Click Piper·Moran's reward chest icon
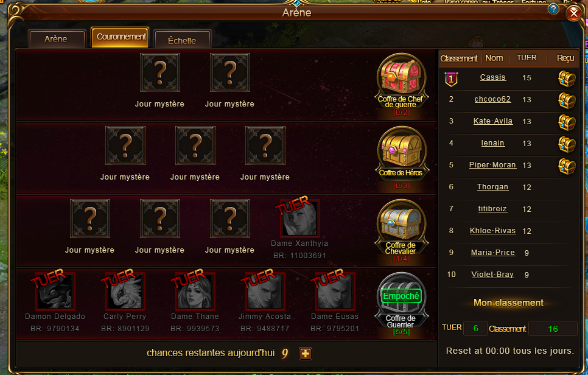This screenshot has width=588, height=375. point(567,166)
